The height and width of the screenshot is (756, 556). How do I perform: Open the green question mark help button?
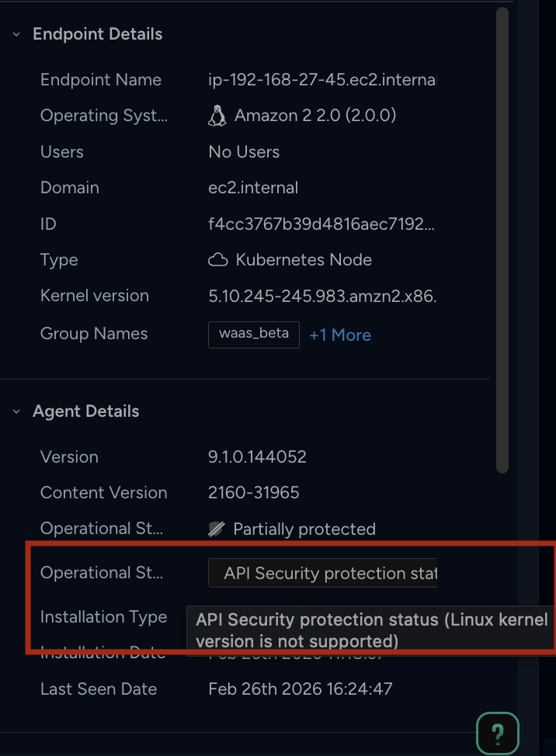(x=498, y=733)
